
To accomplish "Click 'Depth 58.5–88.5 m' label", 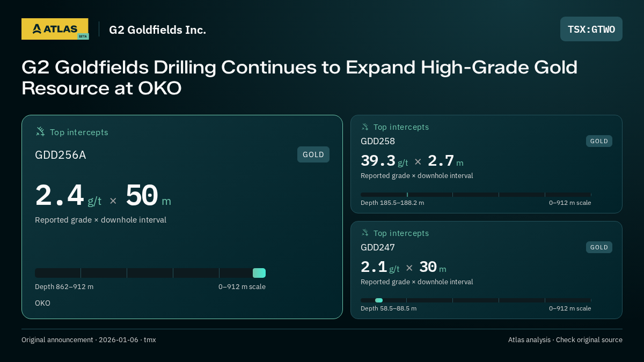I will (x=389, y=308).
